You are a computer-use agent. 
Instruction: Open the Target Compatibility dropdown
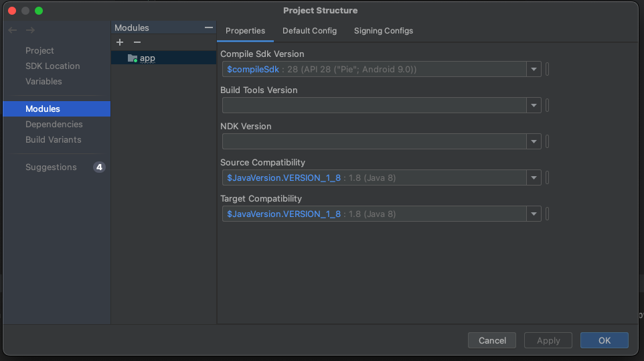(x=534, y=214)
